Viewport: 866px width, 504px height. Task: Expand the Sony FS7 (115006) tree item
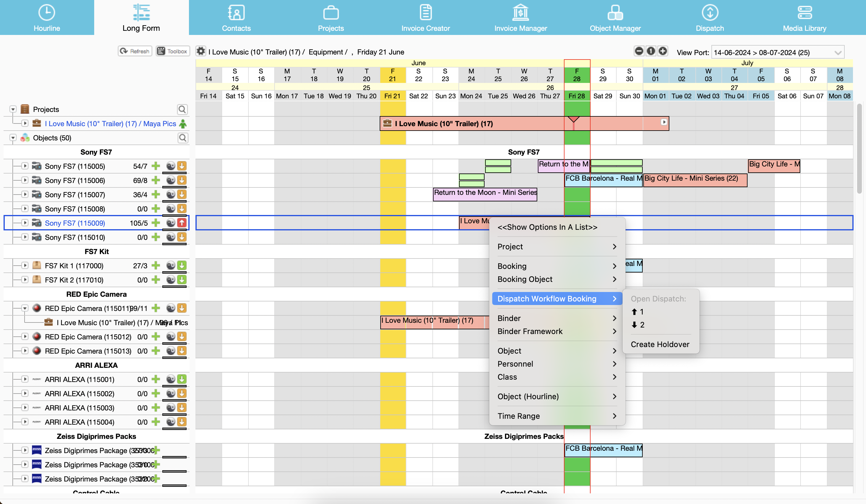click(25, 180)
